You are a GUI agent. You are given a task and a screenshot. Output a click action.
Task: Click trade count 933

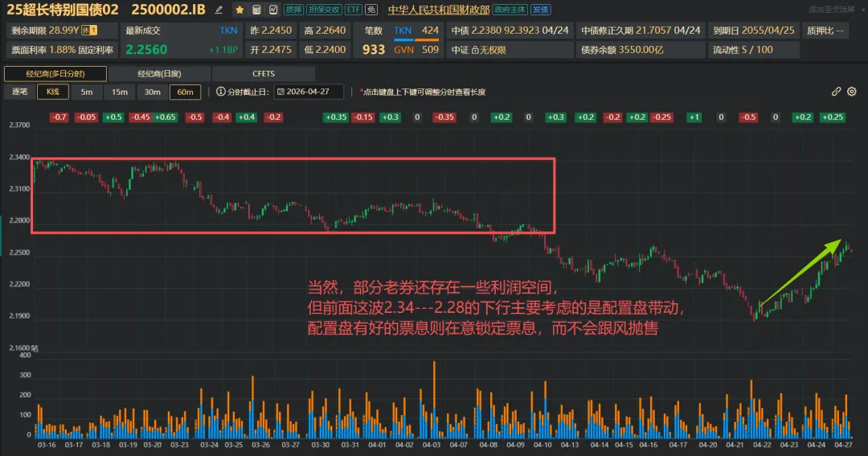374,50
